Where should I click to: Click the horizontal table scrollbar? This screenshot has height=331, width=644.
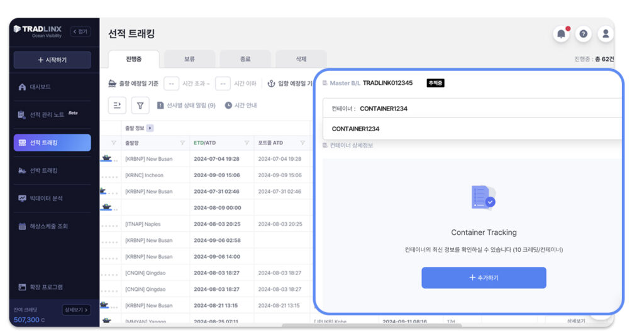[372, 326]
